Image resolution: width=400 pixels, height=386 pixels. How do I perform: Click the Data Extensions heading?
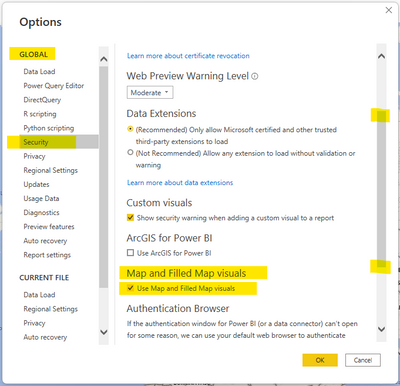(161, 114)
